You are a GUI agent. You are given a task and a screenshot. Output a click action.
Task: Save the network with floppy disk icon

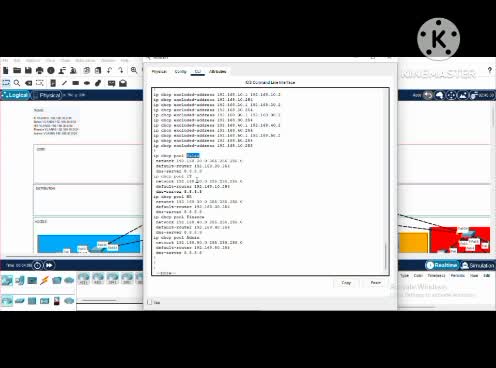point(28,70)
